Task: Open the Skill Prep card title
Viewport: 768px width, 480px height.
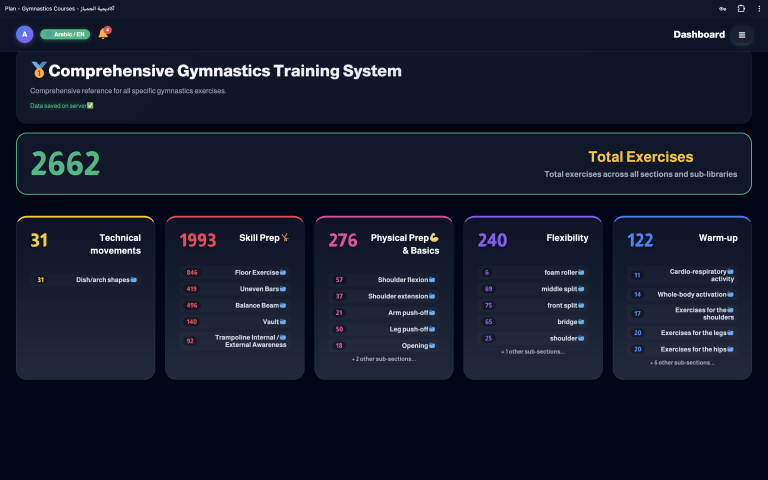Action: [x=259, y=238]
